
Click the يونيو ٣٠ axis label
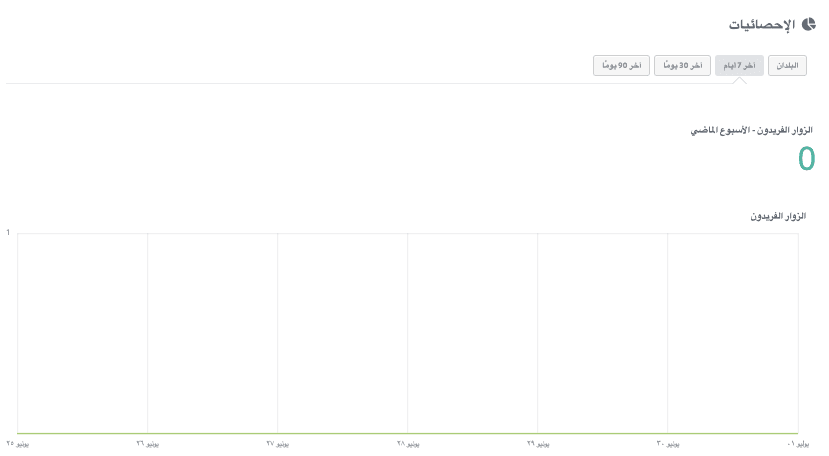point(668,444)
